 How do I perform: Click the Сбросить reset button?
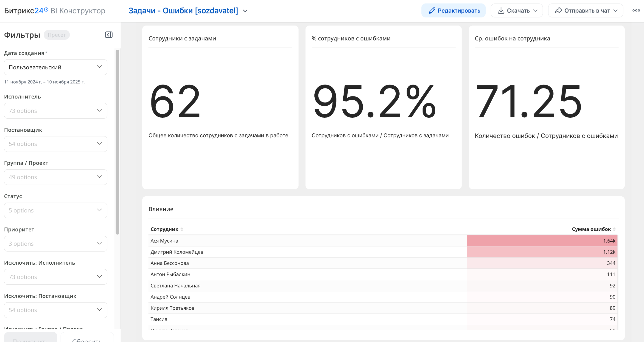[87, 338]
